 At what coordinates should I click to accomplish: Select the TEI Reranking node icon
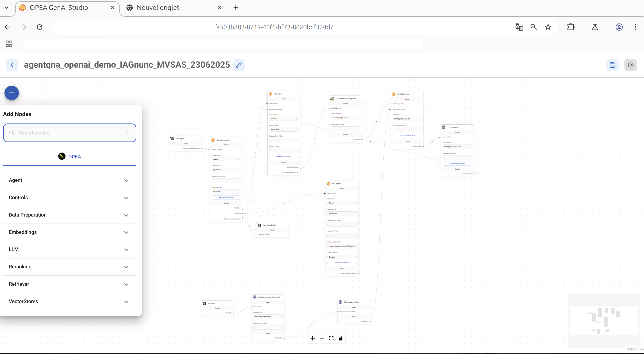click(444, 128)
